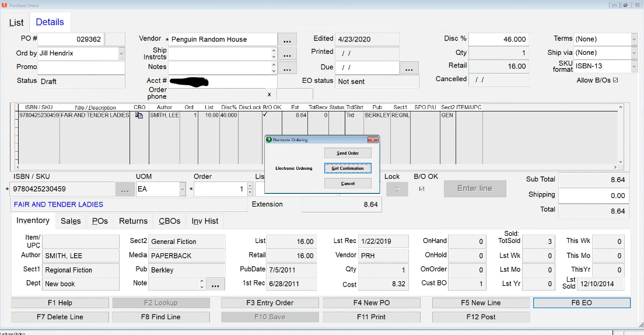Image resolution: width=644 pixels, height=335 pixels.
Task: Click the green Electronic Ordering dialog icon
Action: pyautogui.click(x=269, y=139)
